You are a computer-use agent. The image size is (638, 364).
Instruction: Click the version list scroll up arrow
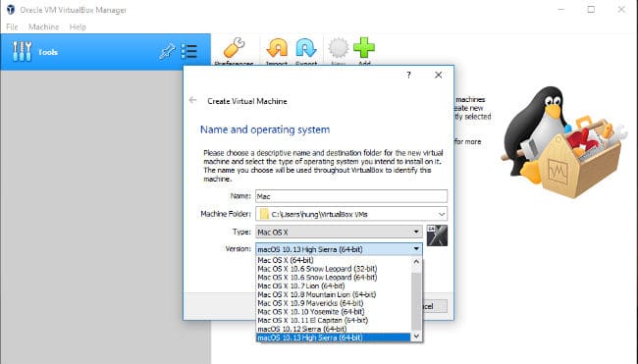click(416, 262)
